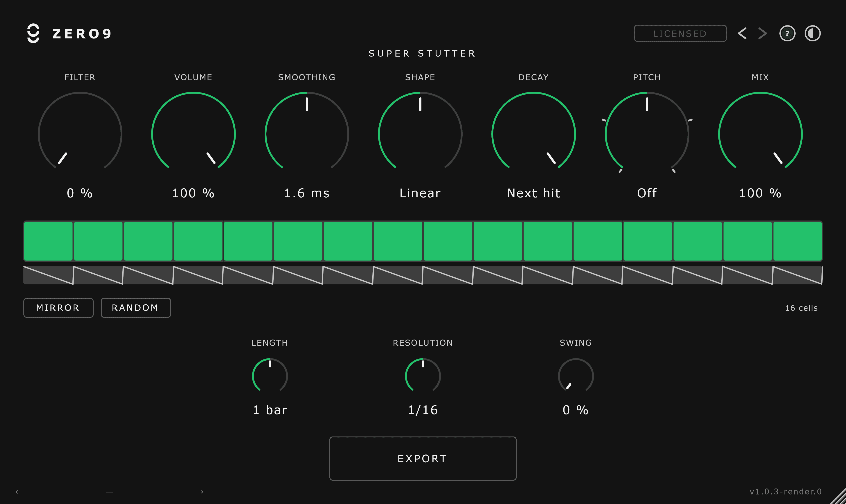
Task: Toggle the twelfth green stutter cell
Action: tap(598, 241)
